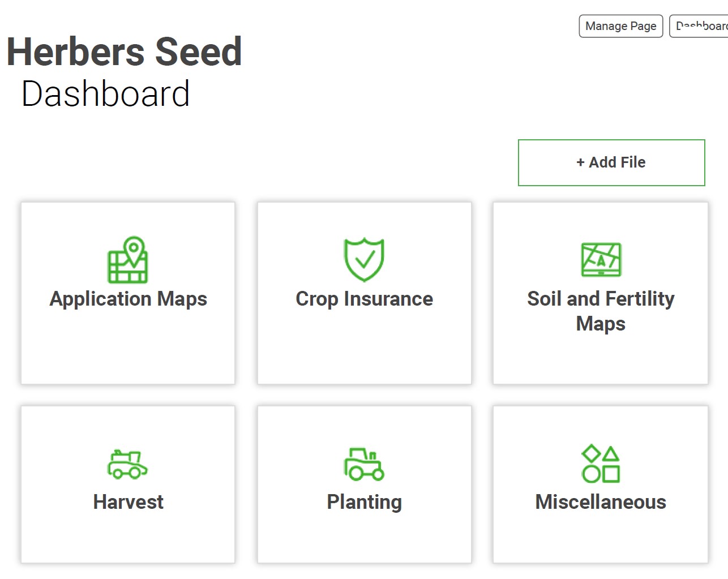Click the Harvest combine icon

pos(128,464)
